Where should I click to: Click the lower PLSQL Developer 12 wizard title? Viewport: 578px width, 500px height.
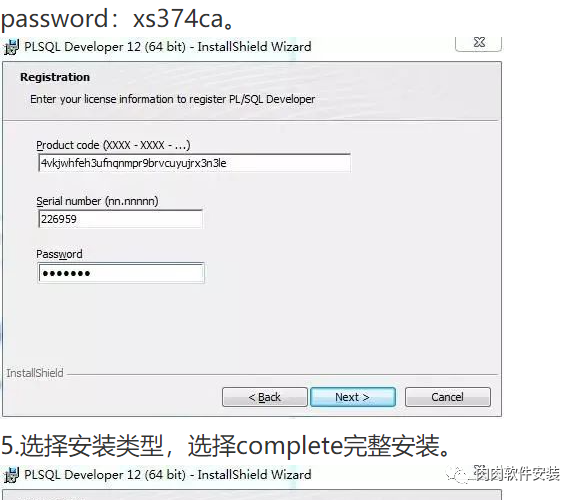tap(168, 475)
